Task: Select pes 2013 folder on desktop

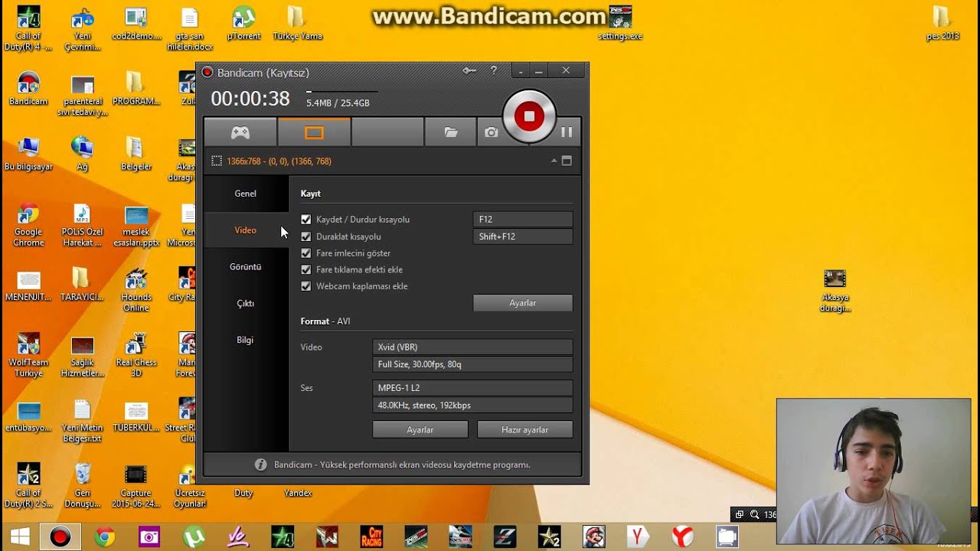Action: [x=942, y=24]
